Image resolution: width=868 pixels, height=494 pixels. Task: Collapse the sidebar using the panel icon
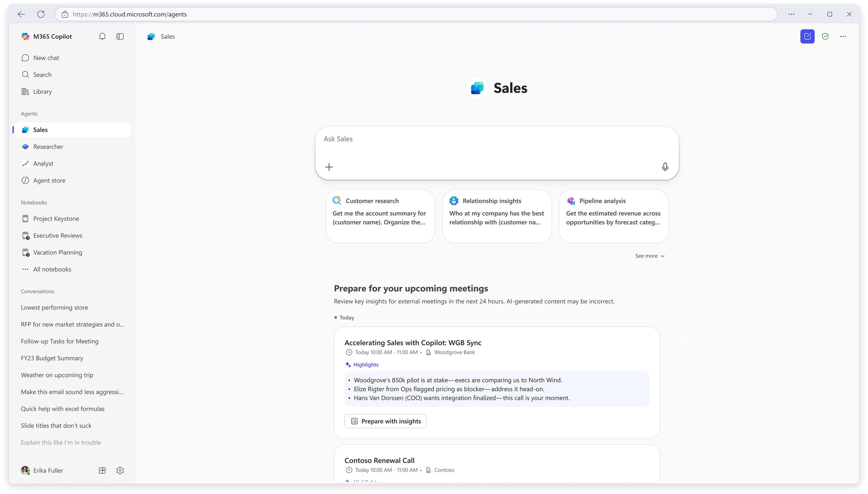tap(120, 36)
